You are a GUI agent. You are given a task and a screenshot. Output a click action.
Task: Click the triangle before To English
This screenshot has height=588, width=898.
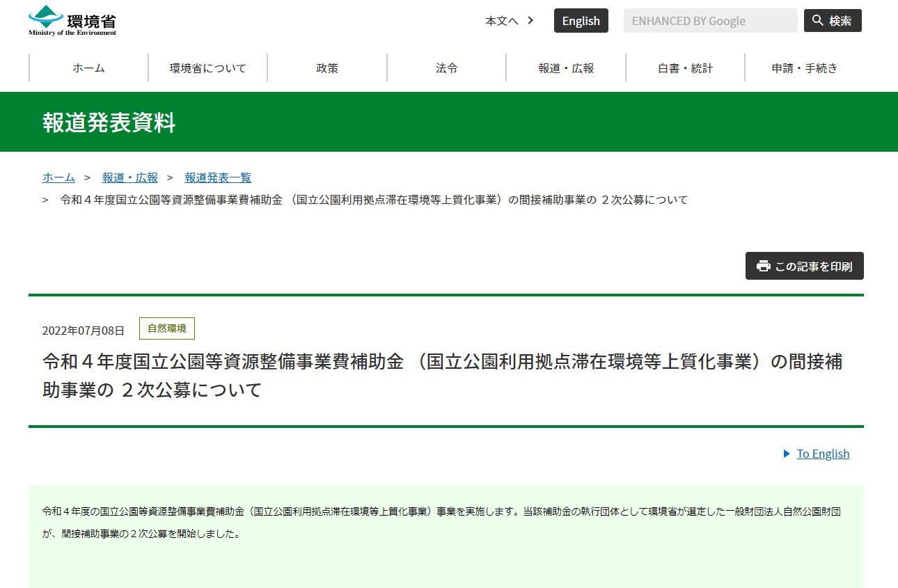pos(786,454)
